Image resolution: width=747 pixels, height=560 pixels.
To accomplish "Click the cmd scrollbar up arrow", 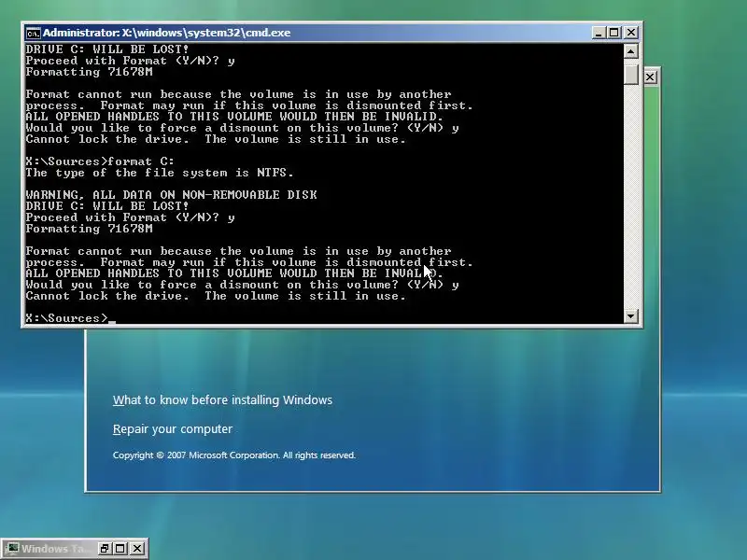I will pyautogui.click(x=631, y=51).
